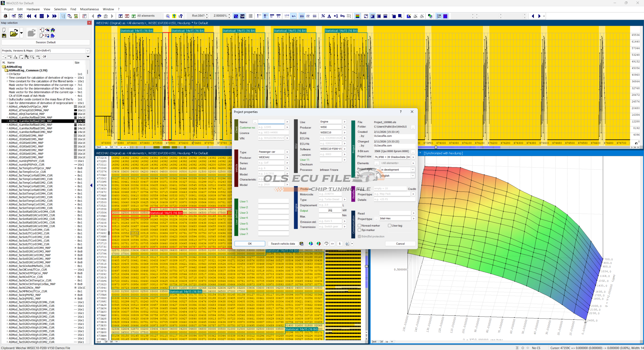Click OK in Project properties dialog
The image size is (644, 350).
250,244
